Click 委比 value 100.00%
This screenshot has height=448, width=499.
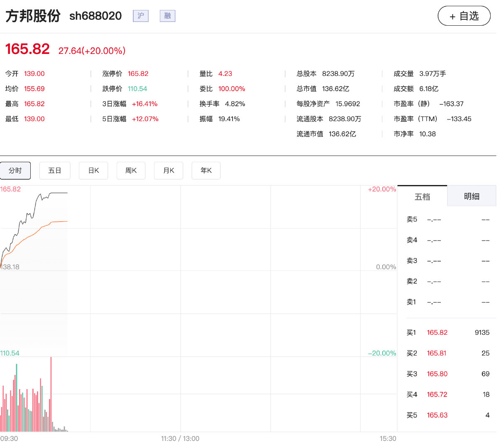(x=232, y=89)
